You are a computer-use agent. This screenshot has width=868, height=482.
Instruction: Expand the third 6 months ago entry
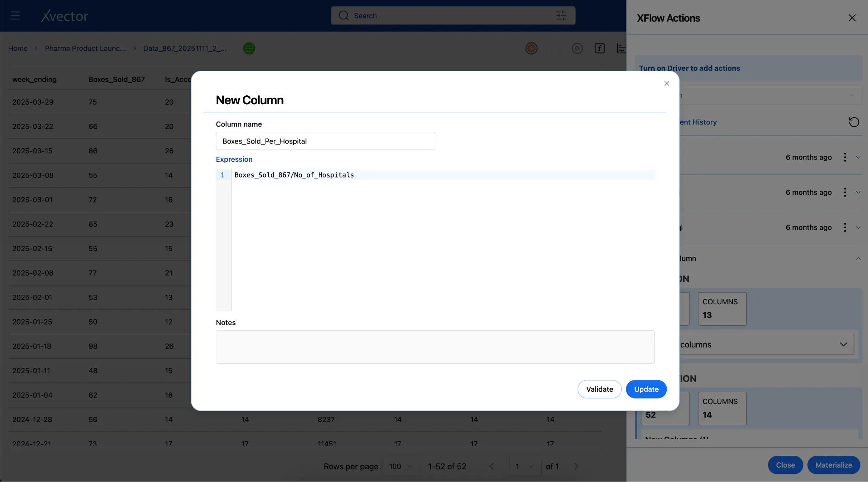(x=858, y=227)
